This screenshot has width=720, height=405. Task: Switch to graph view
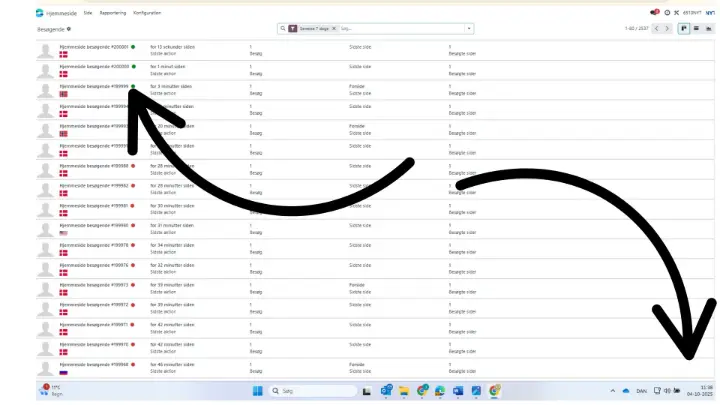click(709, 29)
